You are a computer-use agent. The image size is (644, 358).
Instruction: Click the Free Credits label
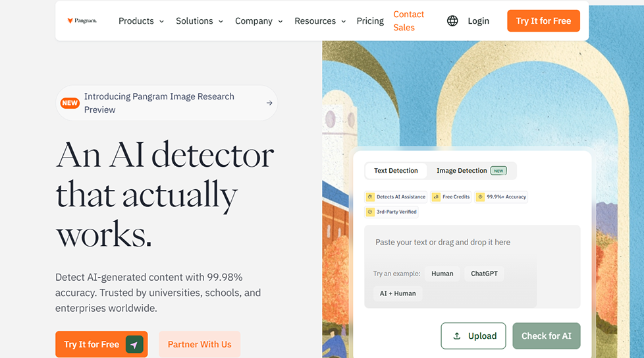pos(456,197)
